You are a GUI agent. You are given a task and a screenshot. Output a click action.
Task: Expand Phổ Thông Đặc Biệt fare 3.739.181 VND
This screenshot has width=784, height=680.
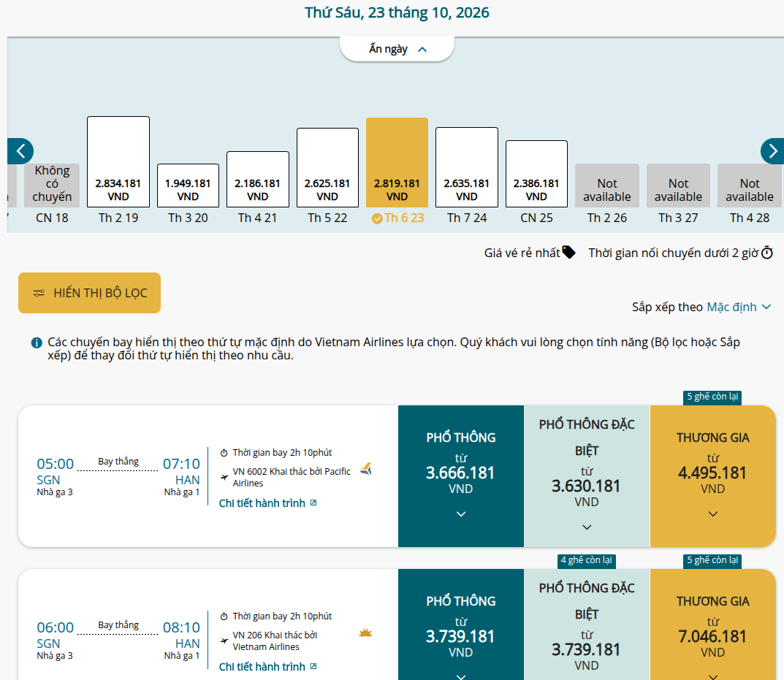point(587,624)
